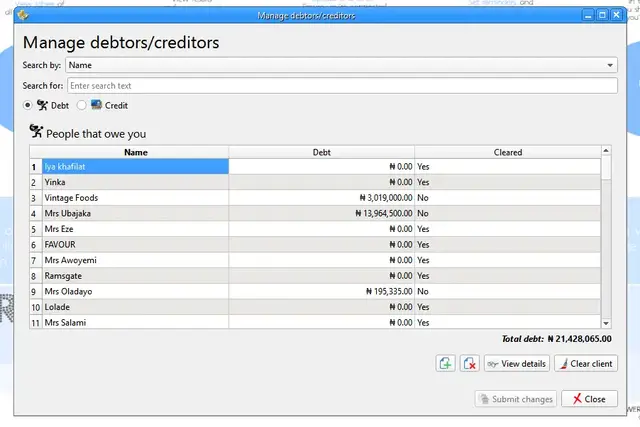Select the Mrs Eze name cell
Screen dimensions: 640x427
point(136,229)
